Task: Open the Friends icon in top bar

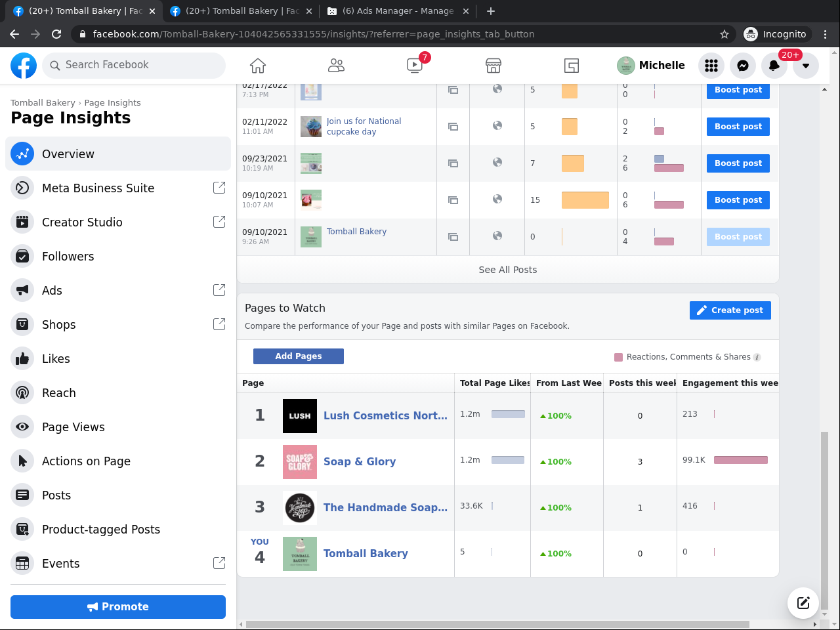Action: pyautogui.click(x=336, y=66)
